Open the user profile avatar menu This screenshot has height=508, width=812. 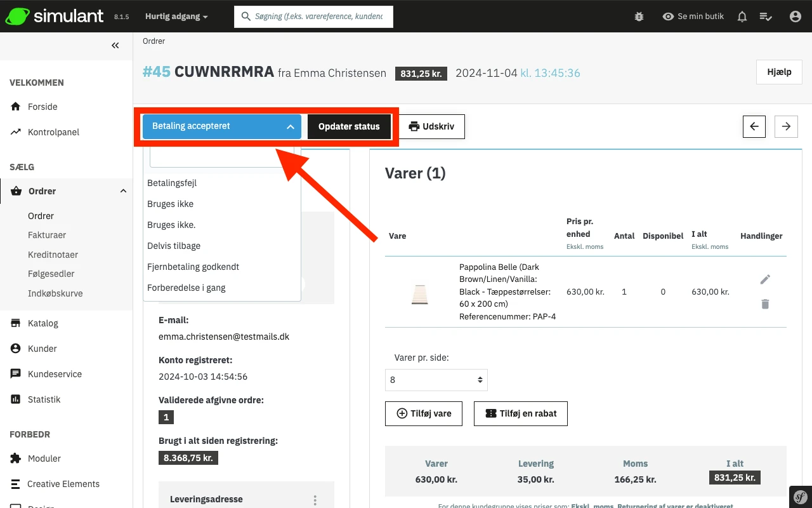tap(795, 17)
